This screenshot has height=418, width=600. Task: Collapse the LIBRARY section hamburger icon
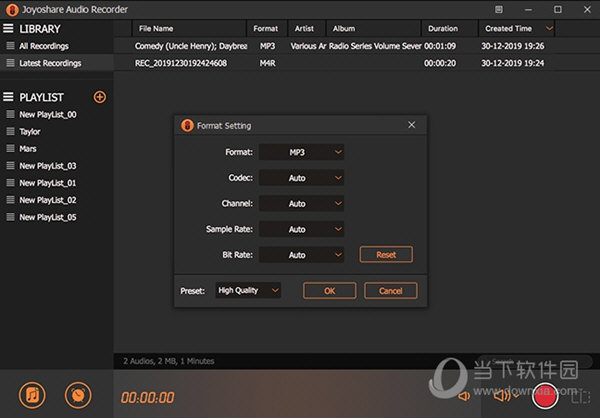pos(8,28)
